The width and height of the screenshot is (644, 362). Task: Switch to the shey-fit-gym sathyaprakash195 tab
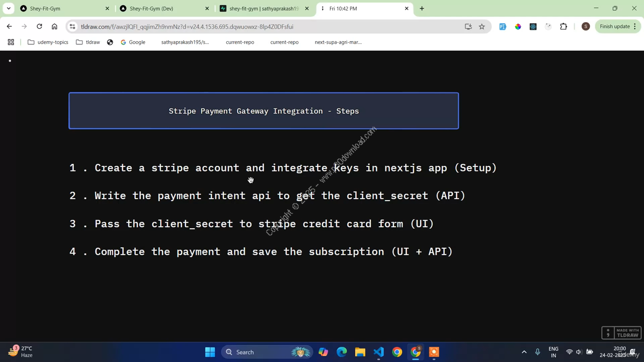265,9
